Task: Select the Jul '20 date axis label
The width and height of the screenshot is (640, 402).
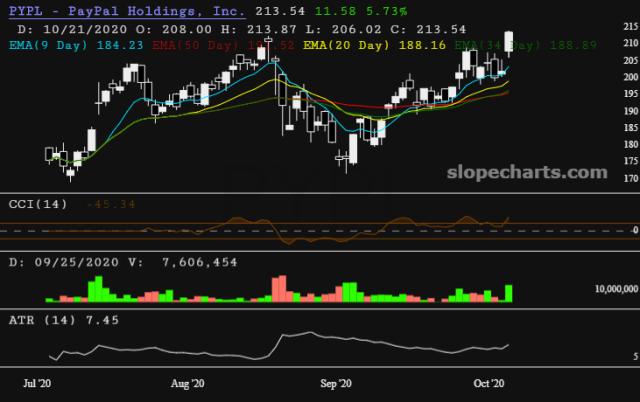Action: coord(39,383)
